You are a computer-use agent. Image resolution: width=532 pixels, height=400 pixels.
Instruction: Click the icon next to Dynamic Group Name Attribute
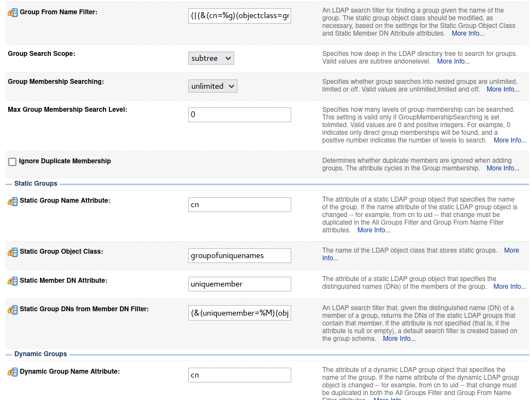click(13, 373)
